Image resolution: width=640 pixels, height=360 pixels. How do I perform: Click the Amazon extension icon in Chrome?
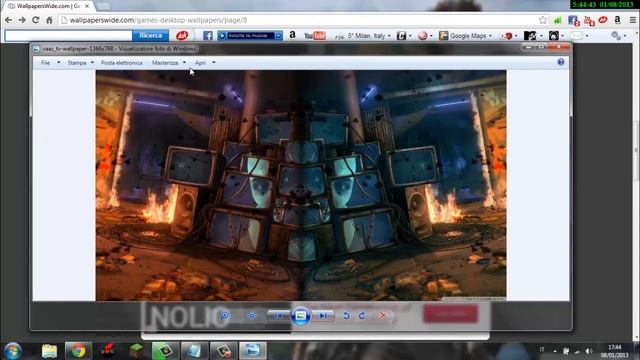coord(618,20)
